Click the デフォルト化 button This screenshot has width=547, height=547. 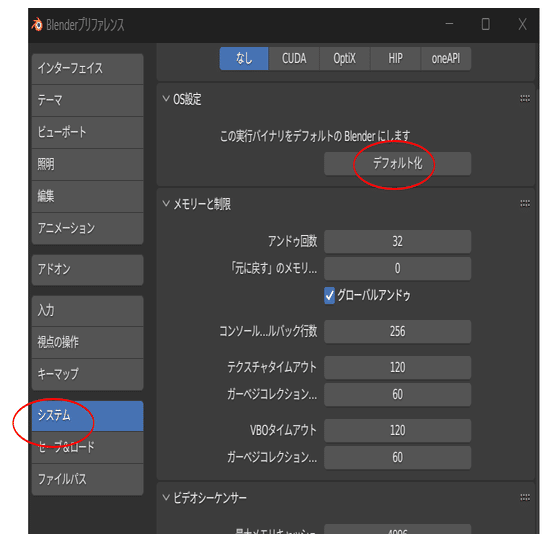397,164
